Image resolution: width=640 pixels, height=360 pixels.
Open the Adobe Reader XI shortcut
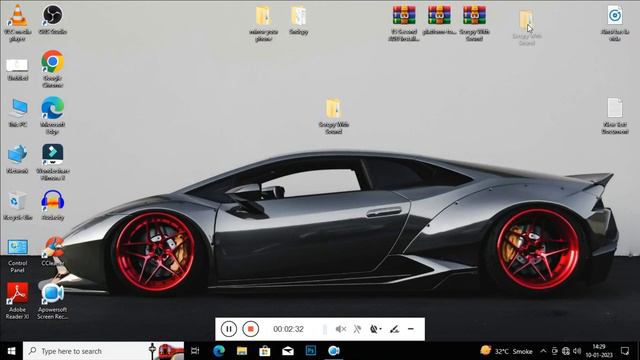18,301
